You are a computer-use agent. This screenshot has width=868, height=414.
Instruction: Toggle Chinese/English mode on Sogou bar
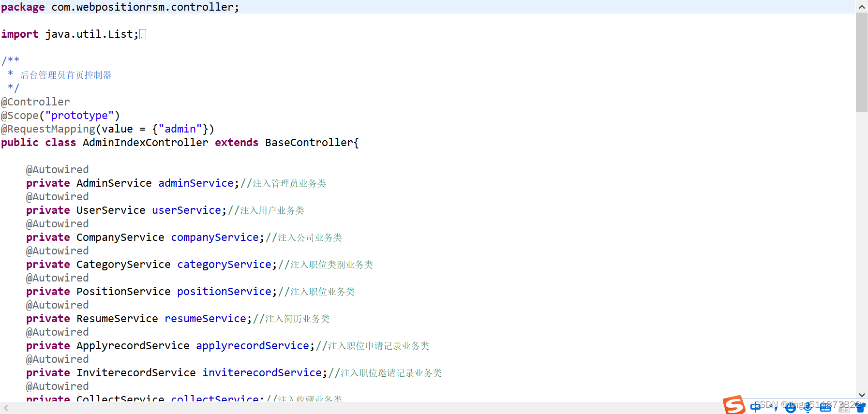point(755,407)
